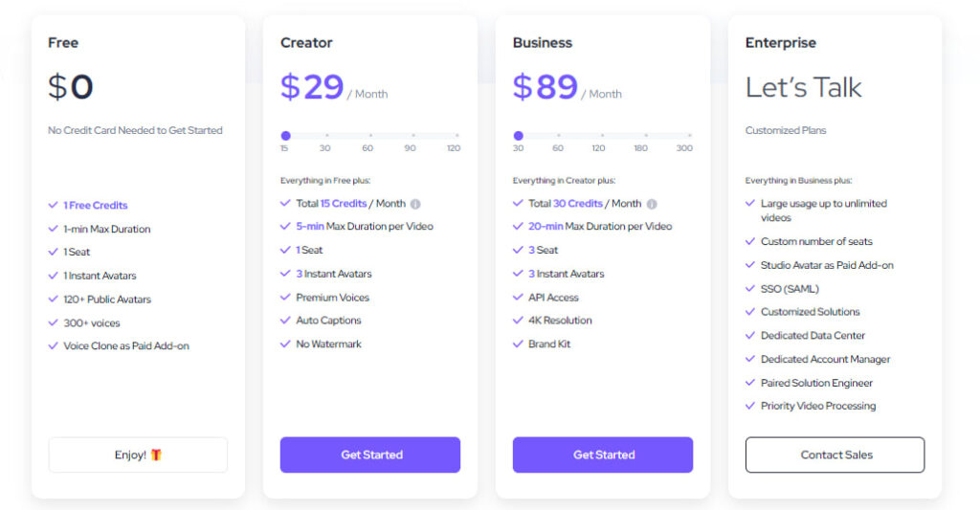Screen dimensions: 980x510
Task: Click info icon beside Creator 15 Credits
Action: click(415, 204)
